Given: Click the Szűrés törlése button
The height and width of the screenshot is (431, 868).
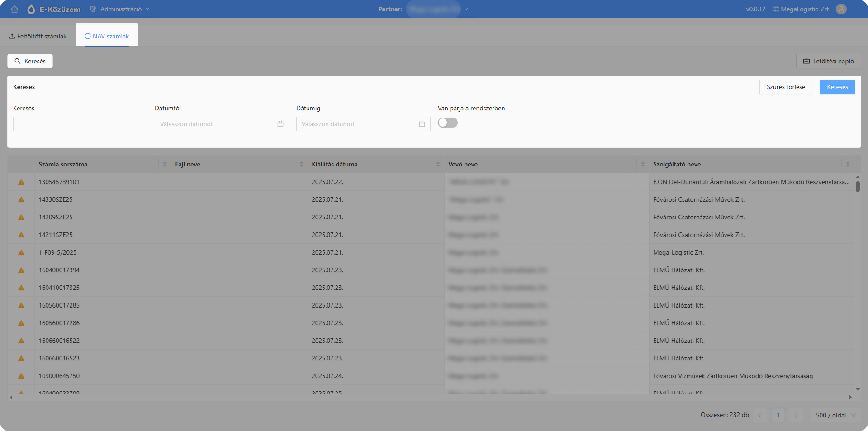Looking at the screenshot, I should pos(786,87).
